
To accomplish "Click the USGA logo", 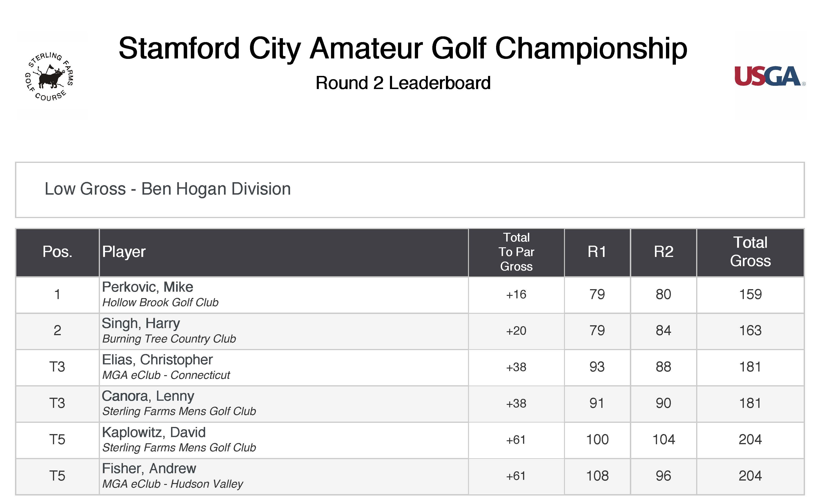I will (770, 76).
